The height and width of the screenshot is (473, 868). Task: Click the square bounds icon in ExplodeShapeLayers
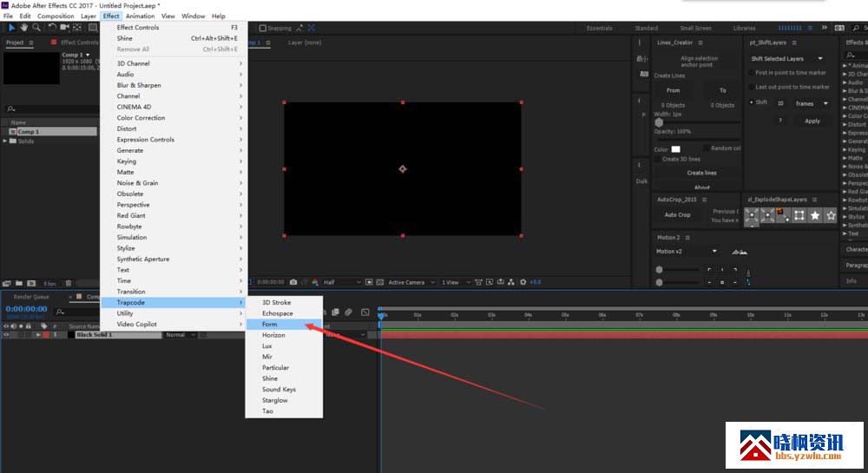[799, 215]
